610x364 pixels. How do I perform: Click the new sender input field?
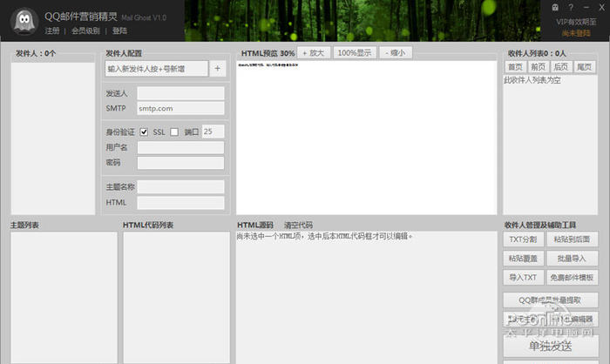(156, 69)
